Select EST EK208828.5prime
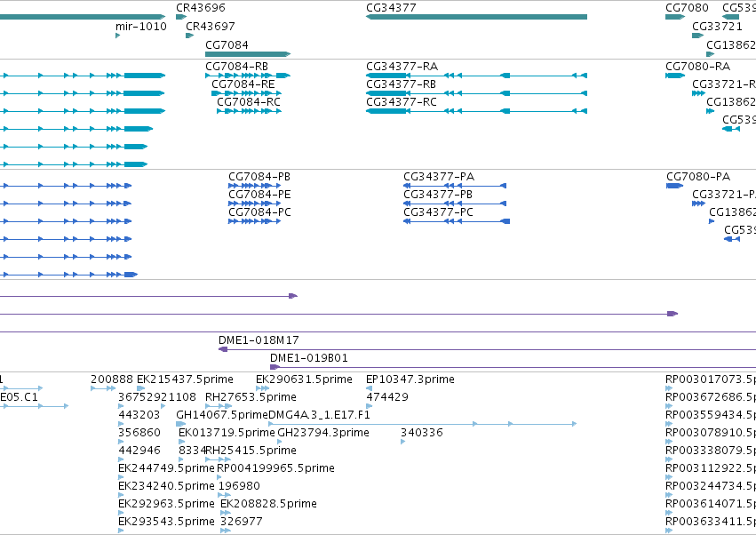This screenshot has width=756, height=535. [x=268, y=504]
